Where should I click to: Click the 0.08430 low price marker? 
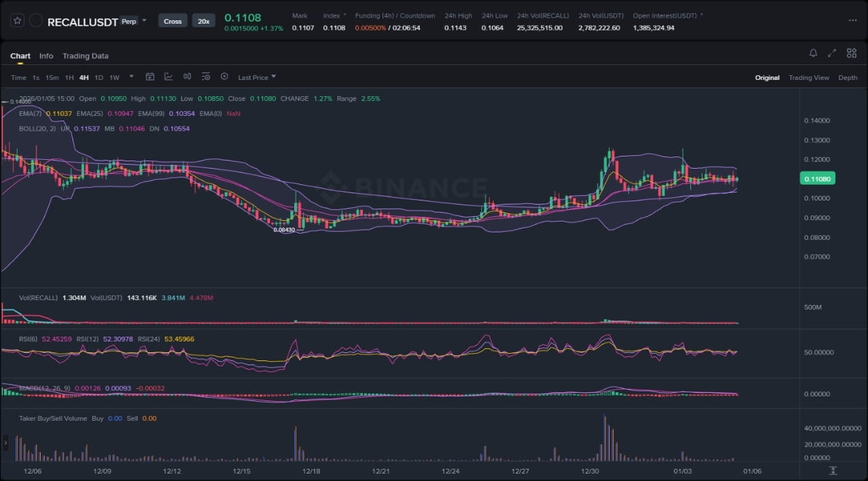284,230
